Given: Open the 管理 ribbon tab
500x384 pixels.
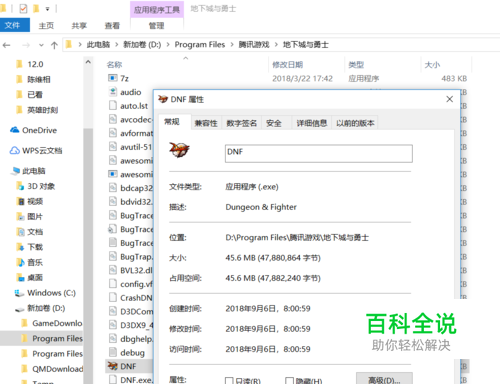Looking at the screenshot, I should 157,26.
